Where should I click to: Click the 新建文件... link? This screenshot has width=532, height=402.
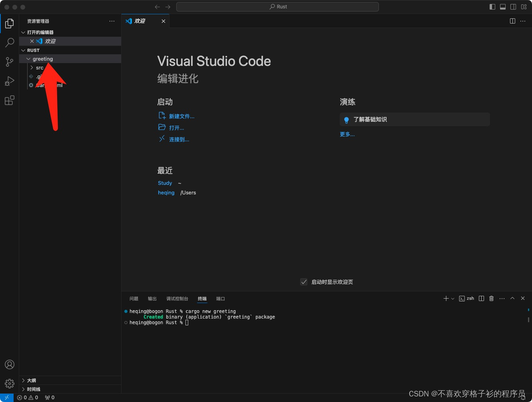pyautogui.click(x=181, y=116)
